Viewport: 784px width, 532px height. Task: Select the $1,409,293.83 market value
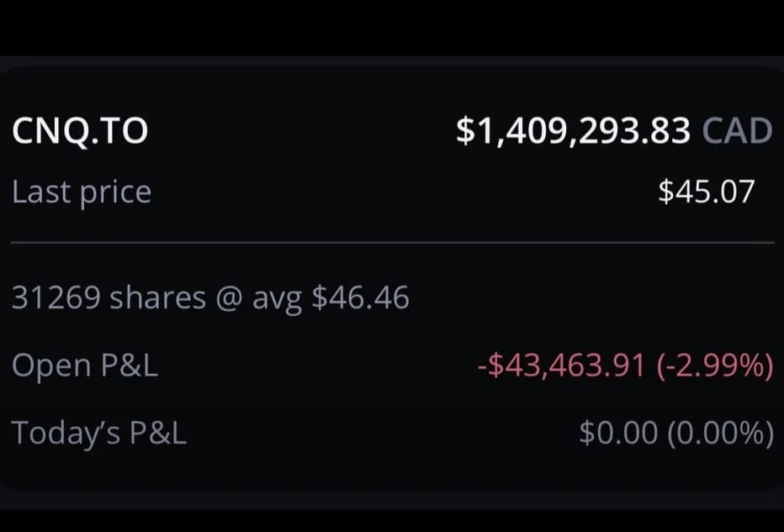[x=574, y=131]
